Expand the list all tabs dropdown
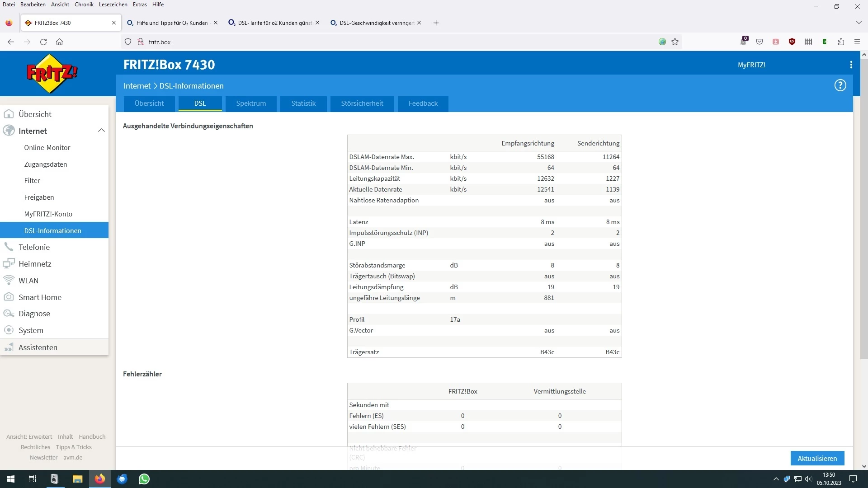Screen dimensions: 868x488 859,23
